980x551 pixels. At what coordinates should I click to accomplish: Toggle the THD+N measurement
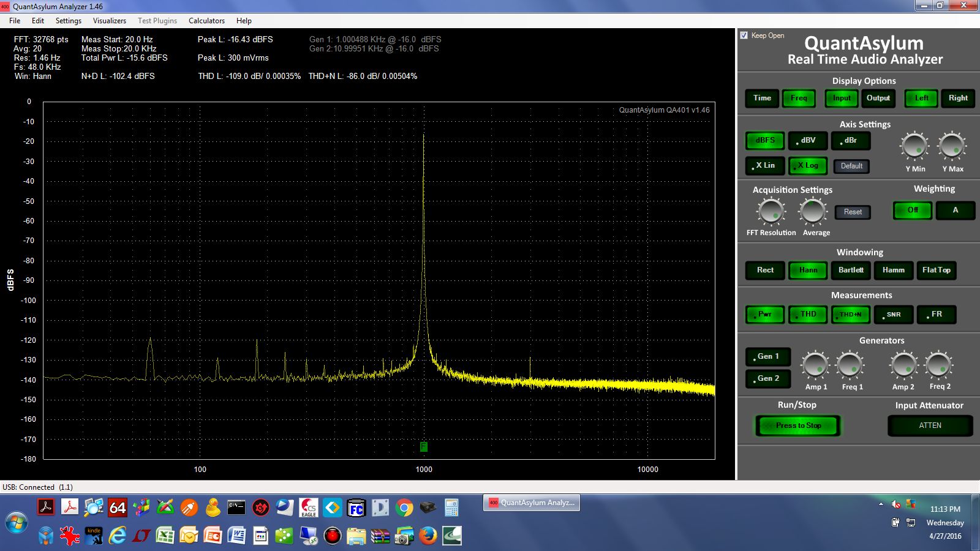(851, 314)
